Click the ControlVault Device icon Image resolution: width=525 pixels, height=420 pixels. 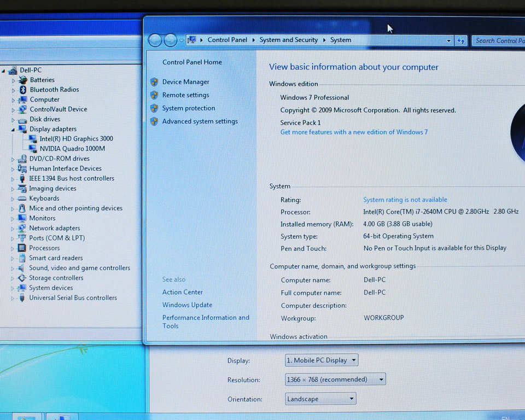(22, 109)
